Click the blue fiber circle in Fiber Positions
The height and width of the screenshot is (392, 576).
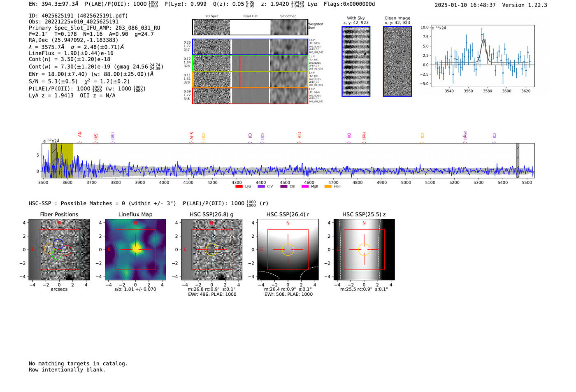[x=58, y=244]
